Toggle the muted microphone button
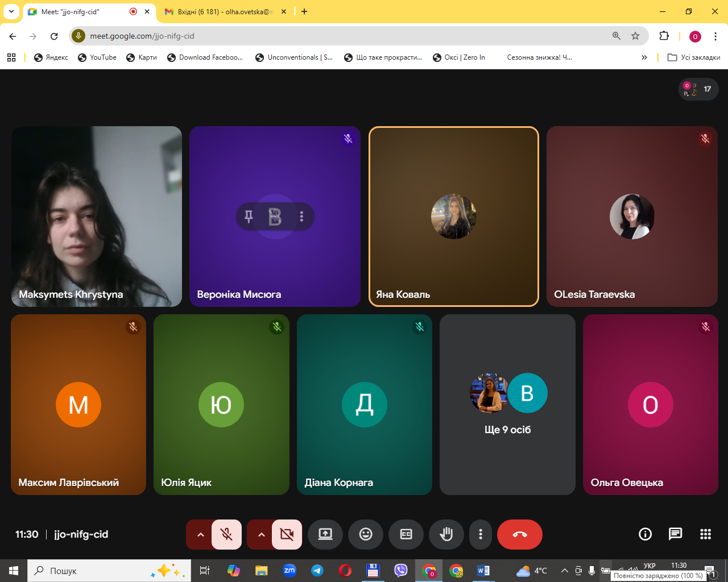 [x=226, y=534]
